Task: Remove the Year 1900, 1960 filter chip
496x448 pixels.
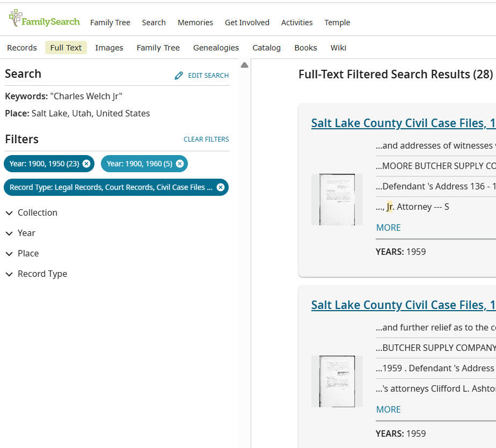Action: coord(180,164)
